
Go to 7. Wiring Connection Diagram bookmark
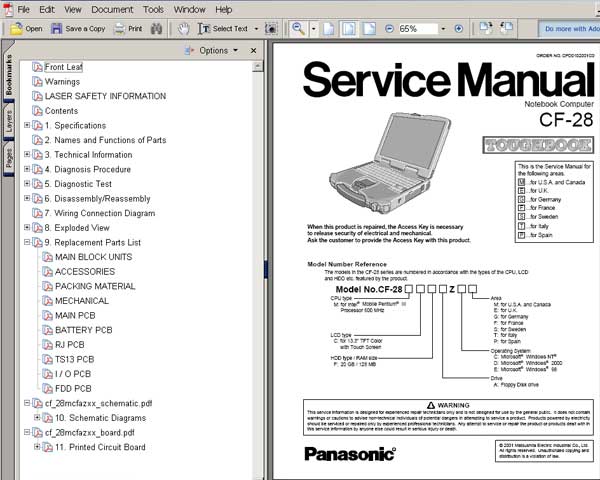tap(100, 214)
